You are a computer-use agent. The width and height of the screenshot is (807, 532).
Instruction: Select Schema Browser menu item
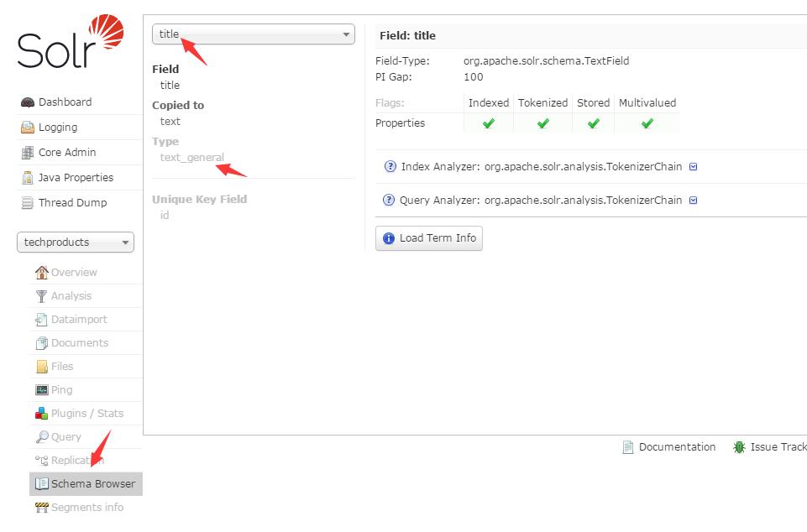pos(86,484)
